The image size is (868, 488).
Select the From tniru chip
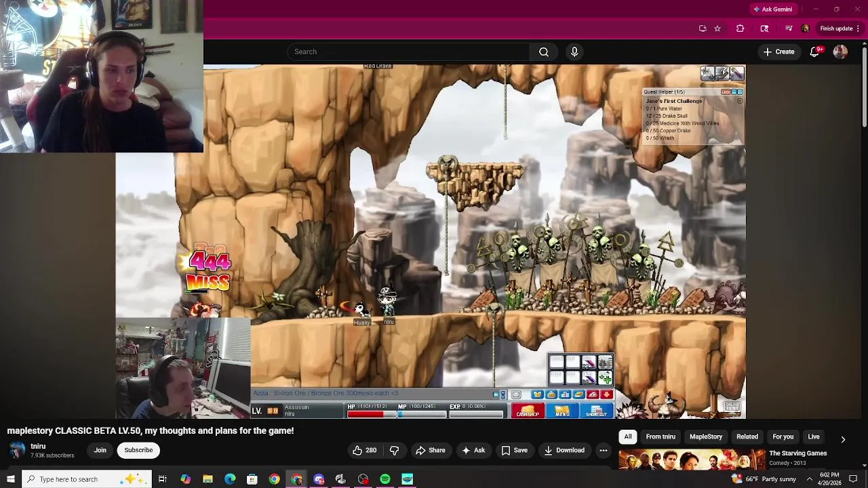pos(660,437)
